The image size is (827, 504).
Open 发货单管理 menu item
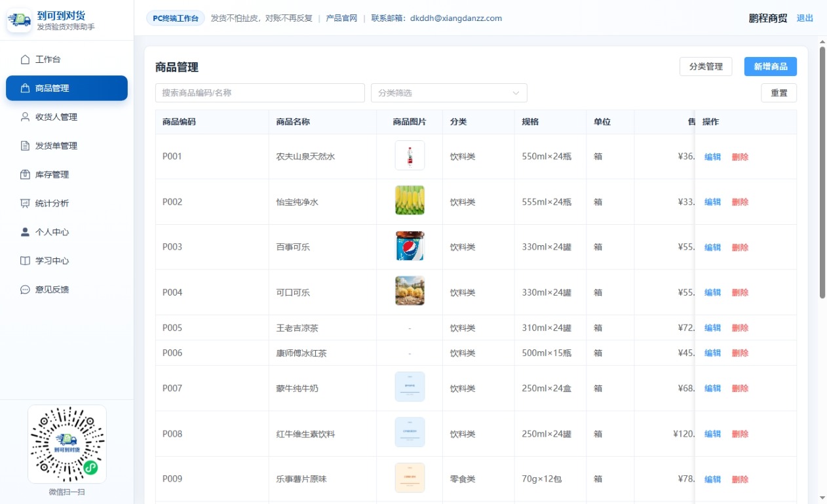coord(67,146)
